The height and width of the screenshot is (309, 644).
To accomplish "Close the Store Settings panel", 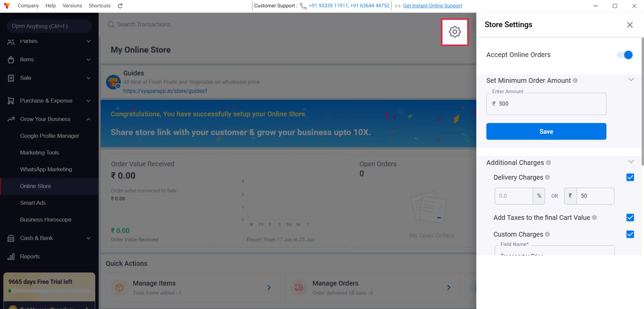I will pos(630,25).
